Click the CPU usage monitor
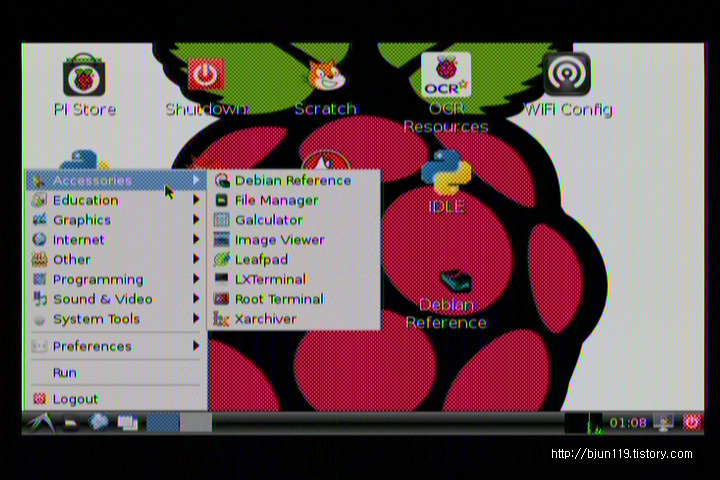This screenshot has height=480, width=720. click(584, 423)
